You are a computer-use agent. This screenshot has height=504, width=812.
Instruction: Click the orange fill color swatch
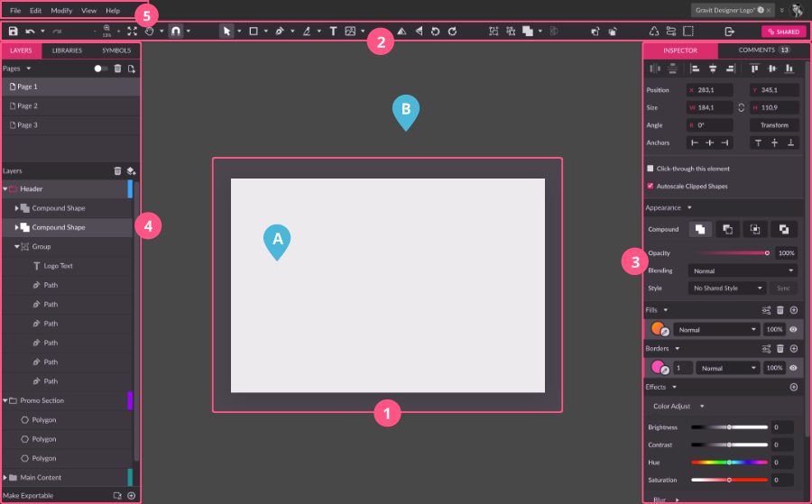(657, 329)
